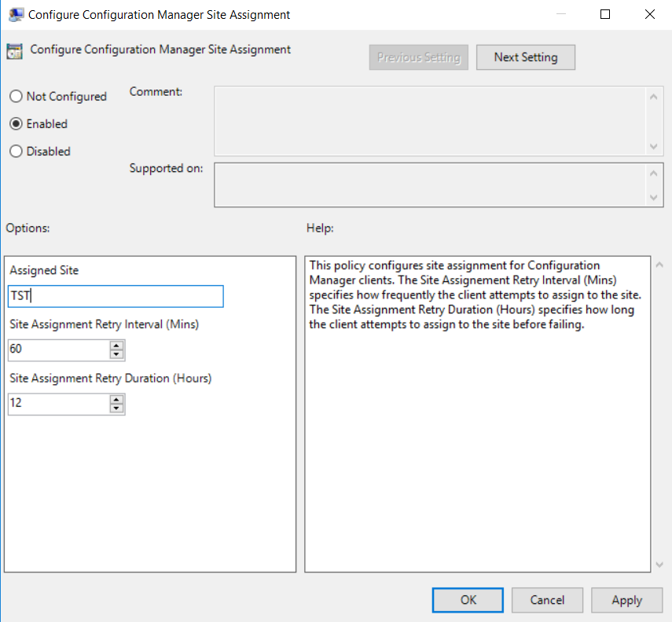672x622 pixels.
Task: Decrease Site Assignment Retry Interval using down arrow
Action: tap(117, 354)
